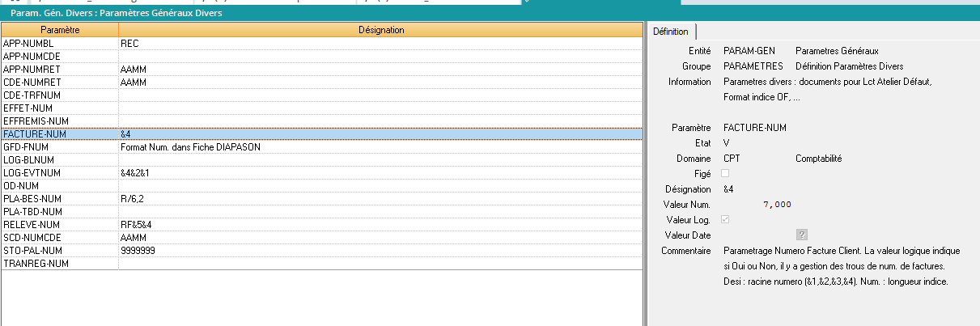The width and height of the screenshot is (980, 326).
Task: Select the APP-NUMCDE row
Action: (x=60, y=56)
